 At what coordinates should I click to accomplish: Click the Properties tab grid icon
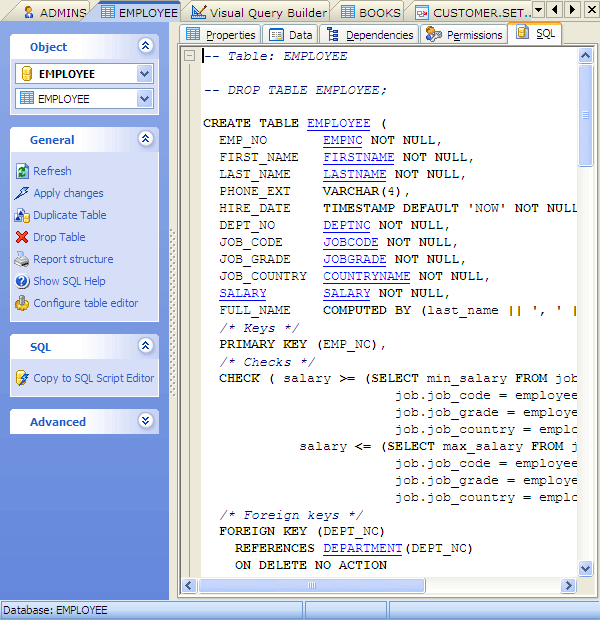pos(193,34)
